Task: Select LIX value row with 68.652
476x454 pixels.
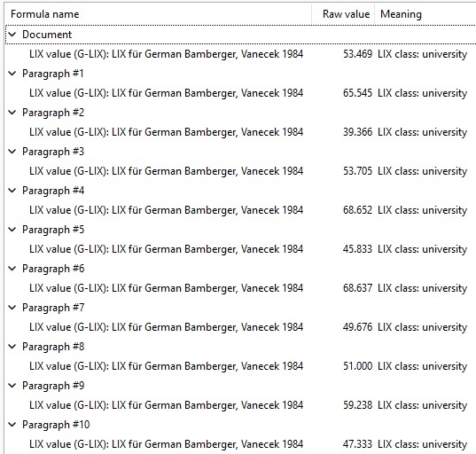Action: click(x=240, y=210)
